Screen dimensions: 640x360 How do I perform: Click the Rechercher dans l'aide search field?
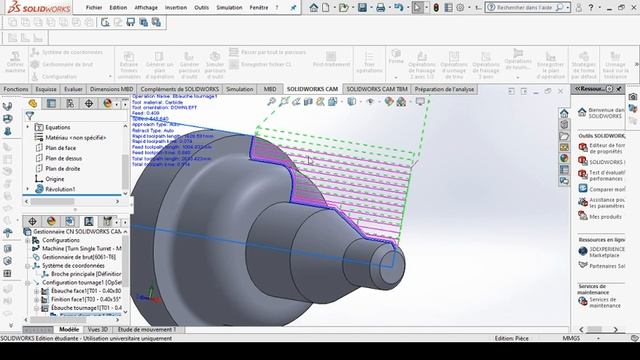(x=524, y=7)
